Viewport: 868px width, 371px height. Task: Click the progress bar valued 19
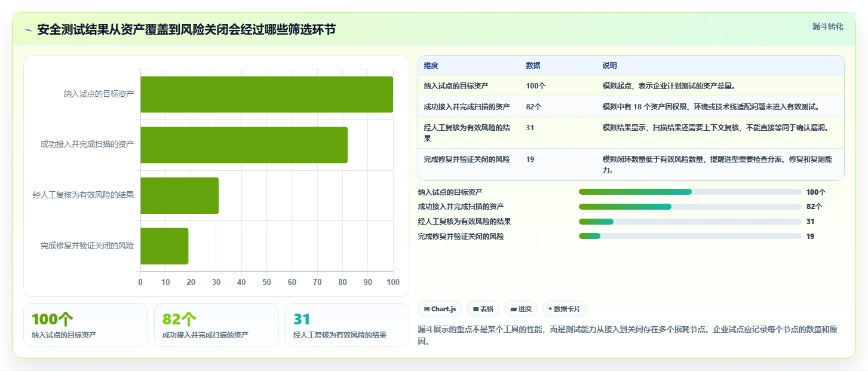tap(690, 237)
